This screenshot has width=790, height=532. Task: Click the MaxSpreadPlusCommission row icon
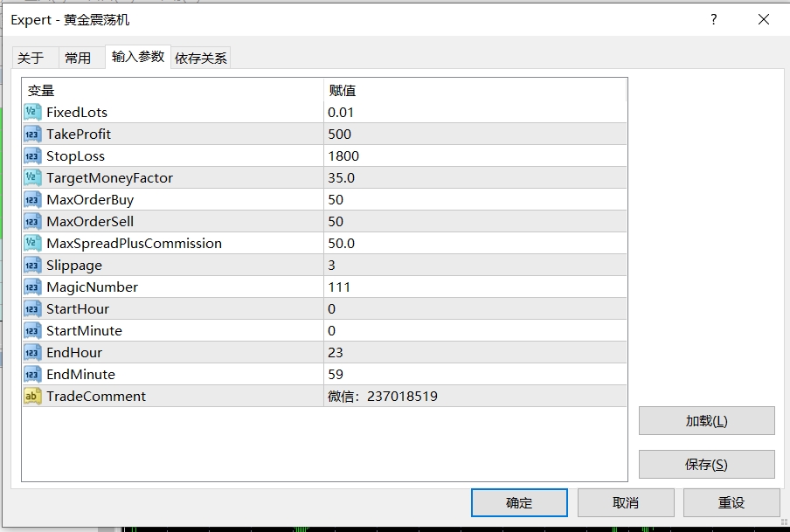(32, 243)
